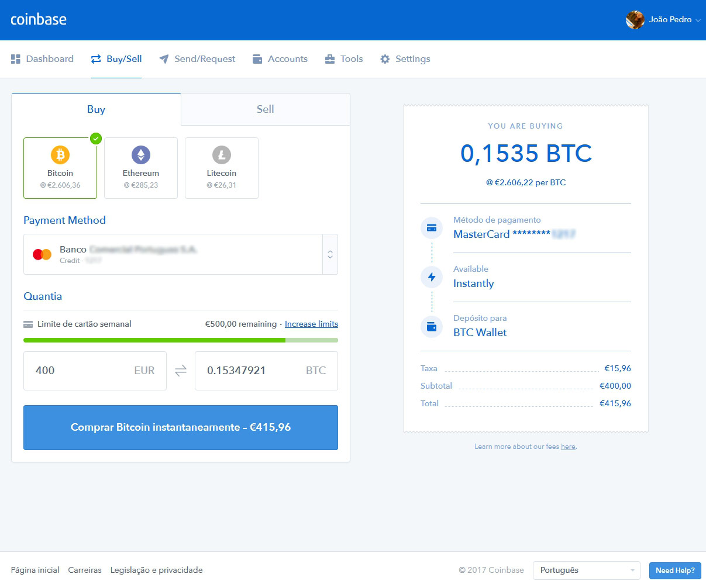Click the fees 'here' link

click(x=568, y=447)
